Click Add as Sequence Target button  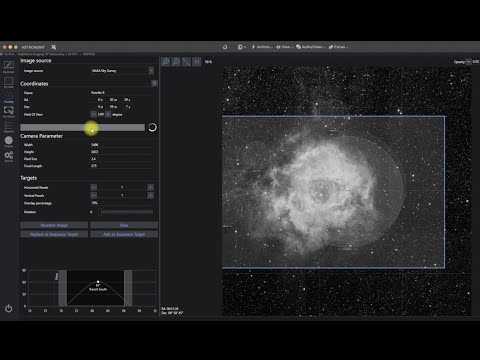click(124, 234)
